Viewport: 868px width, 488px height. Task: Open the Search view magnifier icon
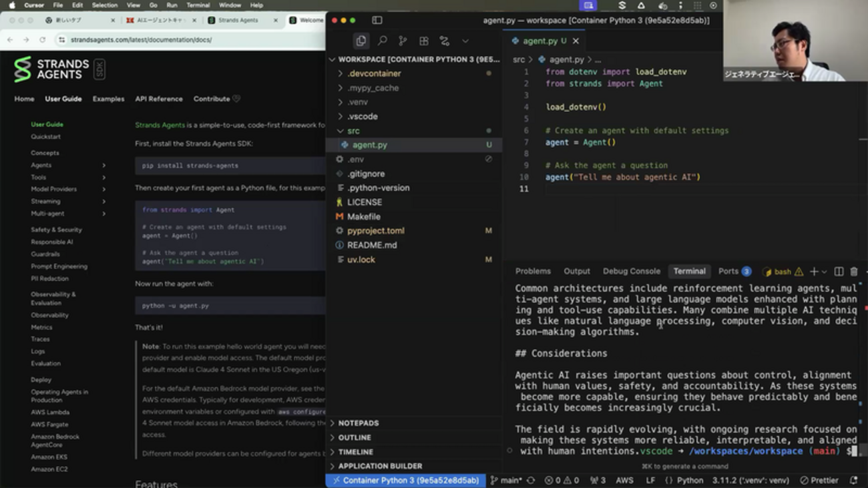click(x=382, y=41)
